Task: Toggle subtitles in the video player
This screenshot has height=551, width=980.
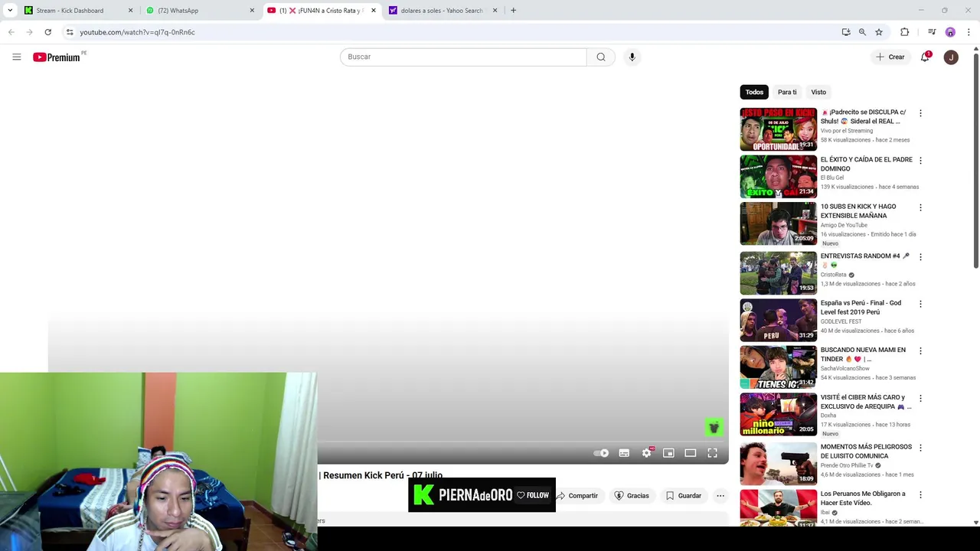Action: (624, 453)
